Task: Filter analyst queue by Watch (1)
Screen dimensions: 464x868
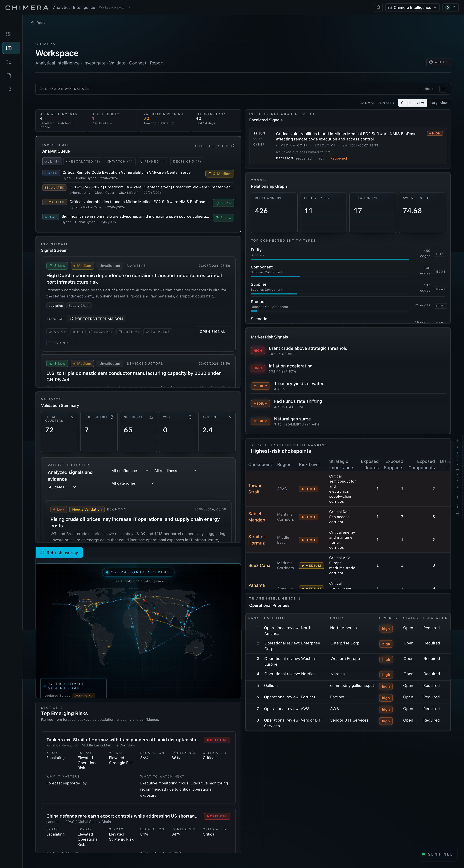Action: (x=120, y=161)
